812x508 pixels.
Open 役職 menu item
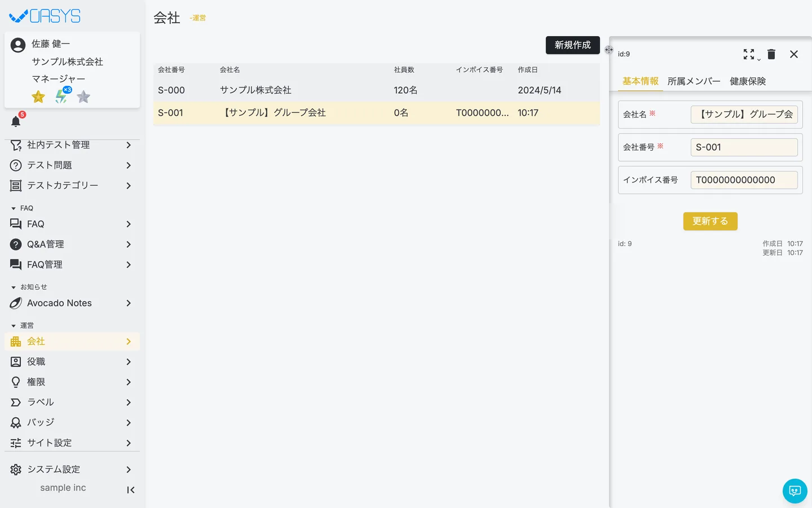(x=72, y=362)
